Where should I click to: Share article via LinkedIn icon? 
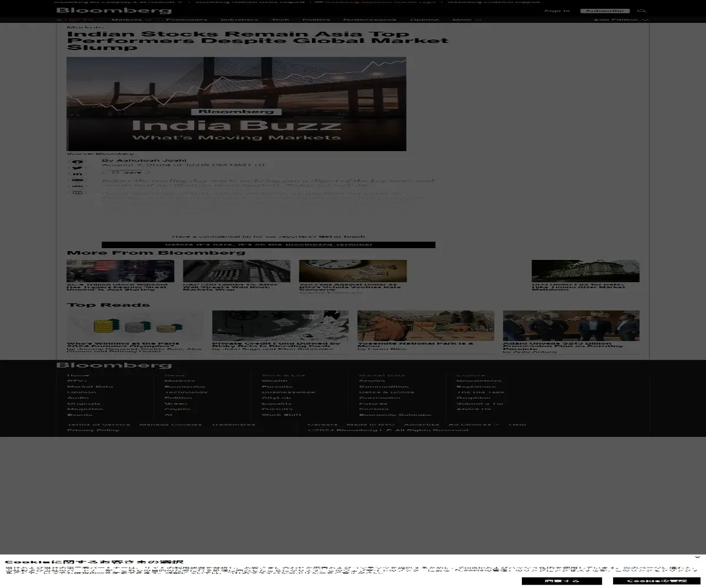click(78, 174)
